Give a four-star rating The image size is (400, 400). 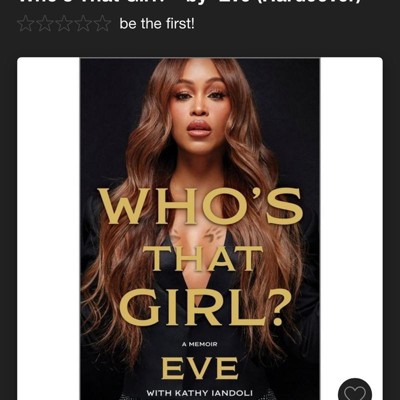tap(83, 24)
